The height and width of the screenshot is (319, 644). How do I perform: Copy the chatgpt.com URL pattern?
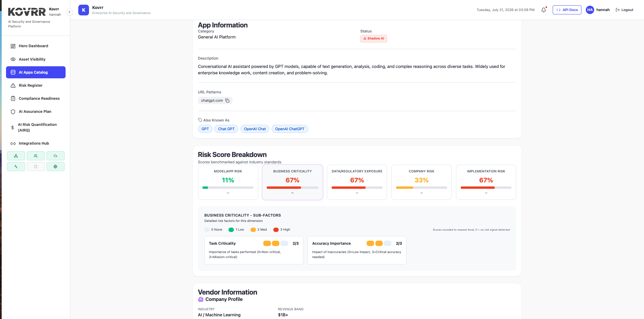point(227,100)
